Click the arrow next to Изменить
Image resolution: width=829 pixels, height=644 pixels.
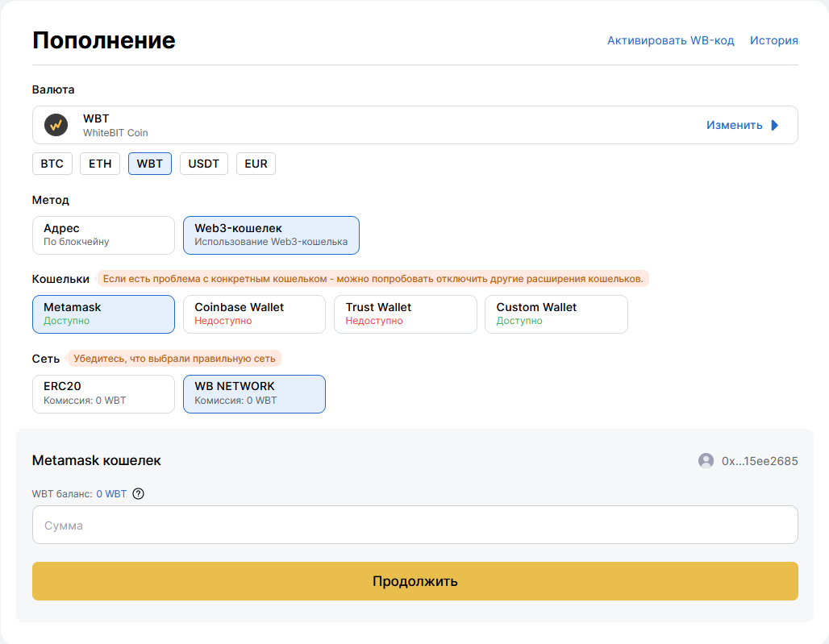pos(774,125)
